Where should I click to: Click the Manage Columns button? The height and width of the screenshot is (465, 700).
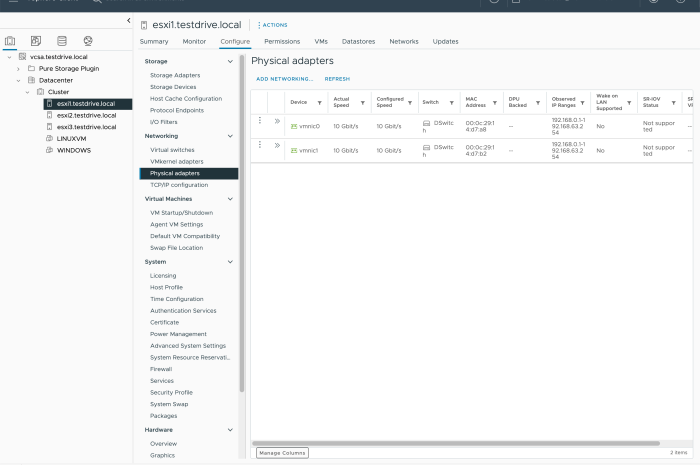click(x=282, y=453)
